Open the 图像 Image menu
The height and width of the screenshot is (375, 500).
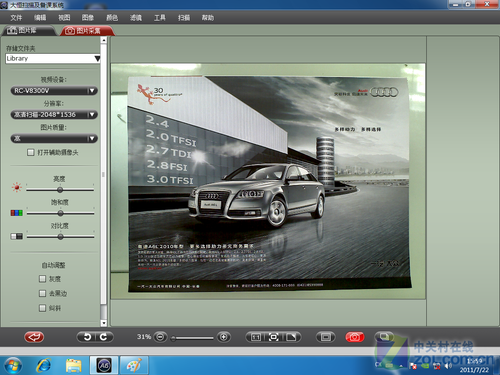tap(88, 18)
